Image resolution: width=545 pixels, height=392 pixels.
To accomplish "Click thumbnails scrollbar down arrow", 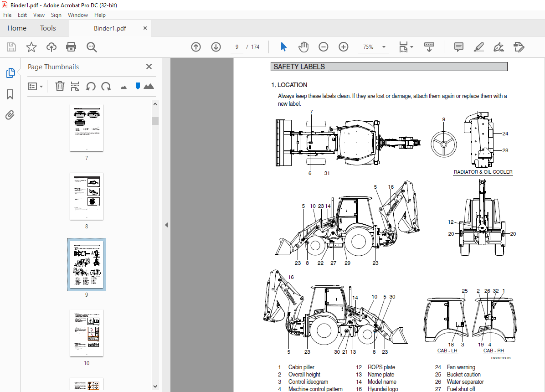I will pyautogui.click(x=155, y=386).
